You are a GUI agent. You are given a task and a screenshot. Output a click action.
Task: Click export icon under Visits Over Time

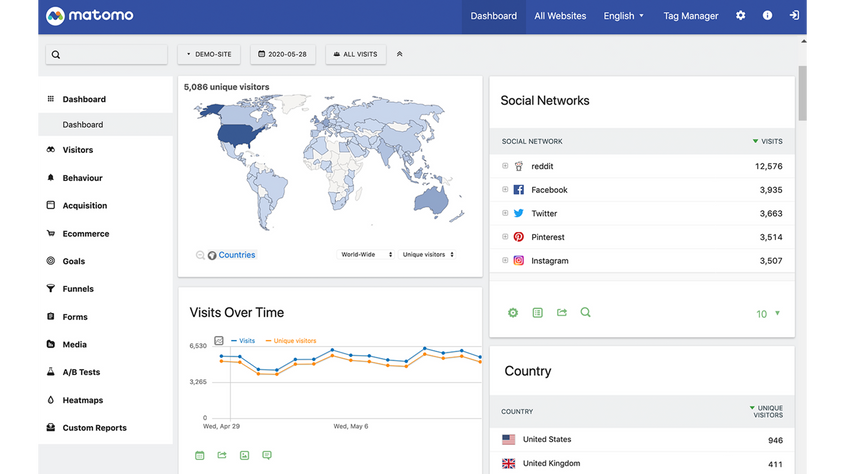222,455
